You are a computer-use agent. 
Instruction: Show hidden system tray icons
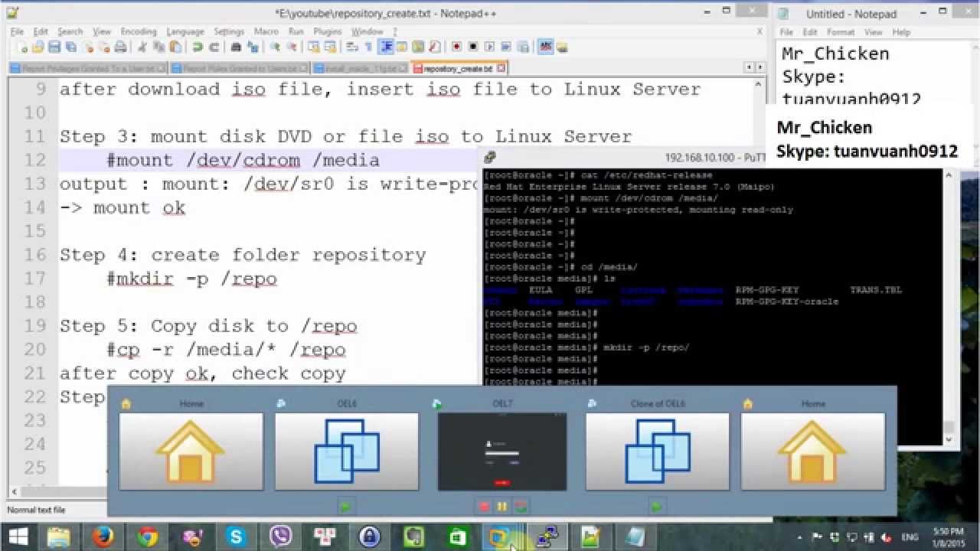coord(802,537)
